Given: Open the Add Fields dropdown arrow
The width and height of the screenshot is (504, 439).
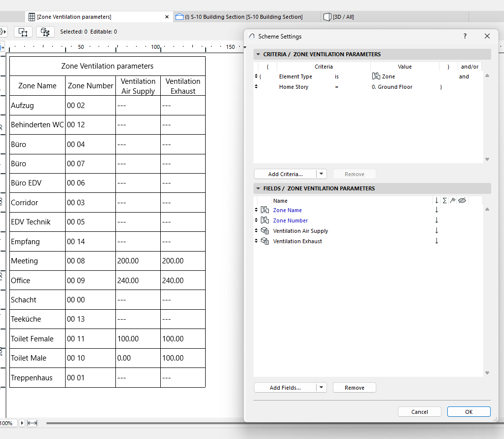Looking at the screenshot, I should [322, 387].
